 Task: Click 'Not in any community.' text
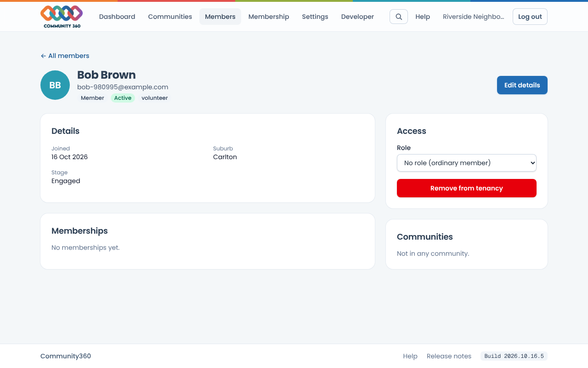[x=433, y=253]
